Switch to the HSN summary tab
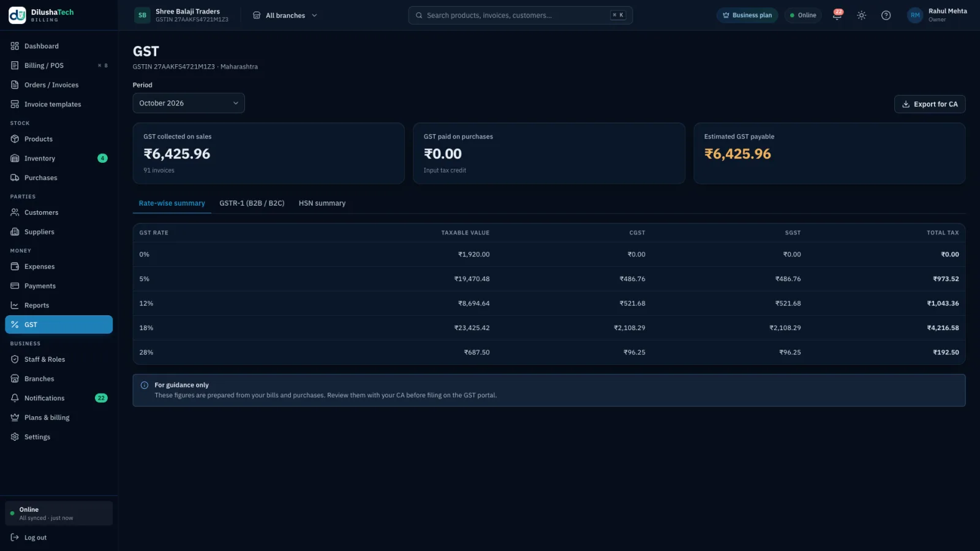Image resolution: width=980 pixels, height=551 pixels. point(322,203)
